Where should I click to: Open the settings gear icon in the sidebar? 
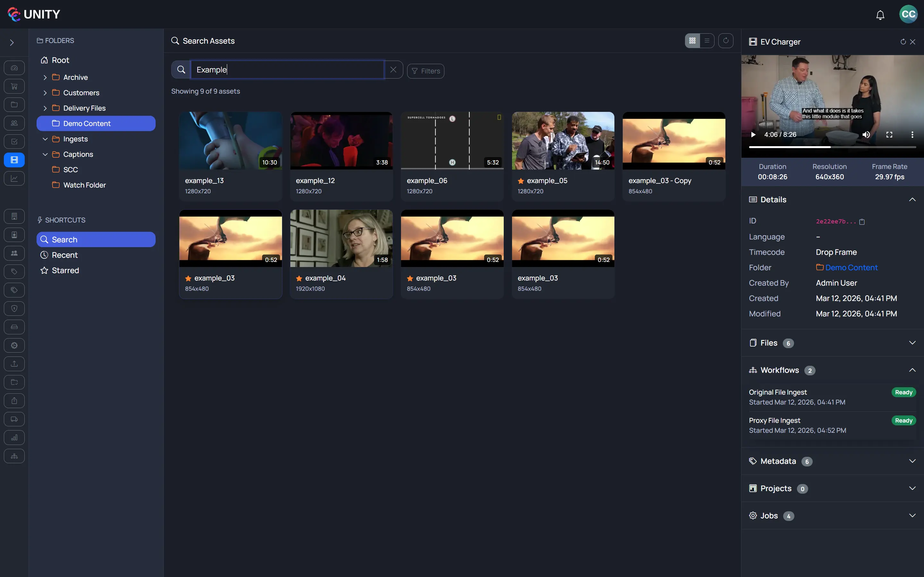coord(14,345)
